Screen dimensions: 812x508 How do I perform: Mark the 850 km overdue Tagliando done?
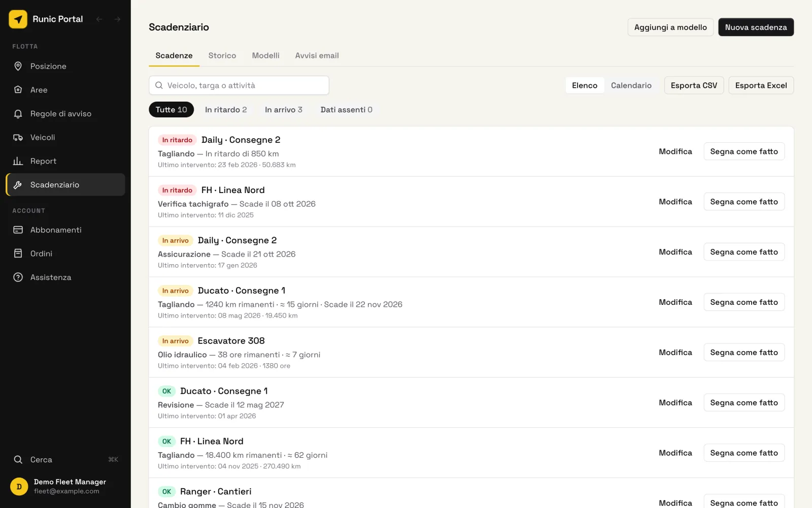[x=744, y=151]
